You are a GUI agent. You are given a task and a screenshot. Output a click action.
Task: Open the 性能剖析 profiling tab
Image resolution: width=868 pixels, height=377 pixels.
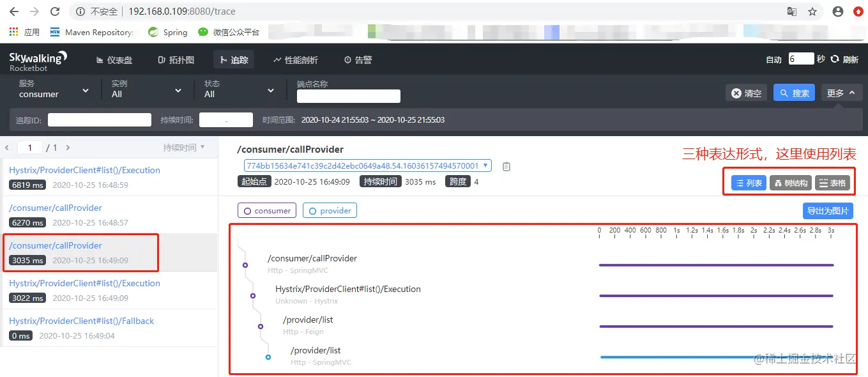pyautogui.click(x=296, y=60)
